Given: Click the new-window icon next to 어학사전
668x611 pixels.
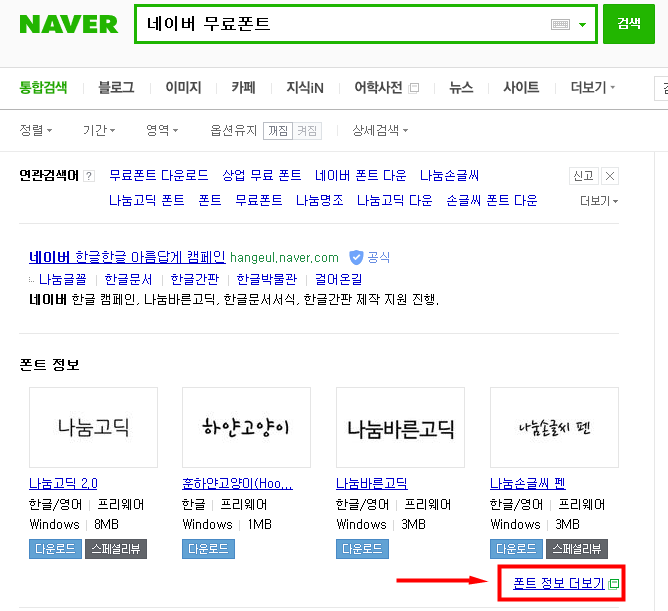Looking at the screenshot, I should click(x=414, y=88).
